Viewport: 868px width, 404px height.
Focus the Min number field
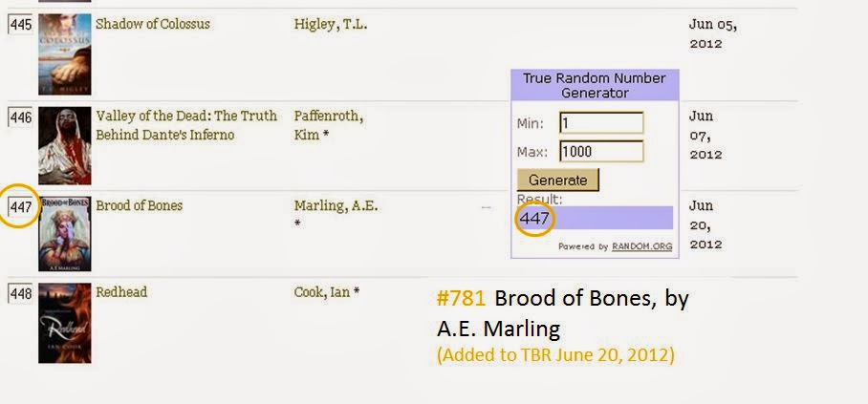(x=601, y=123)
